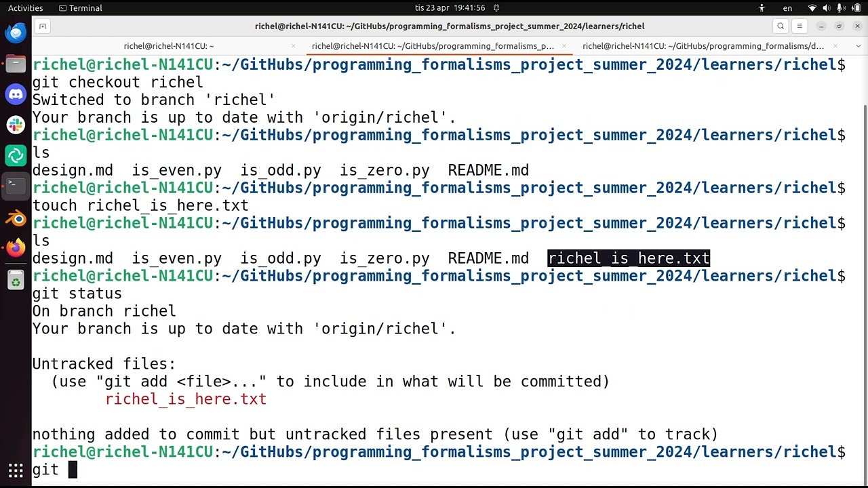Open the accessibility menu in top bar

tap(762, 8)
